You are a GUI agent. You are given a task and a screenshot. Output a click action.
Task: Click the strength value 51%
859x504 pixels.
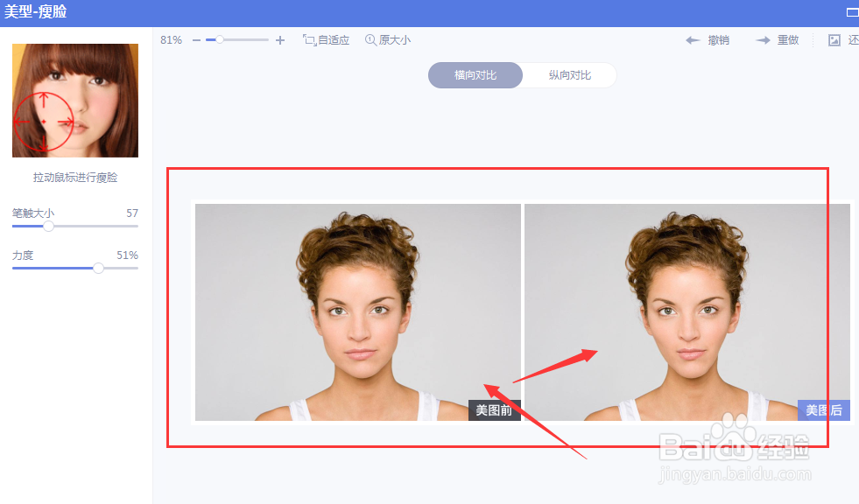[127, 255]
